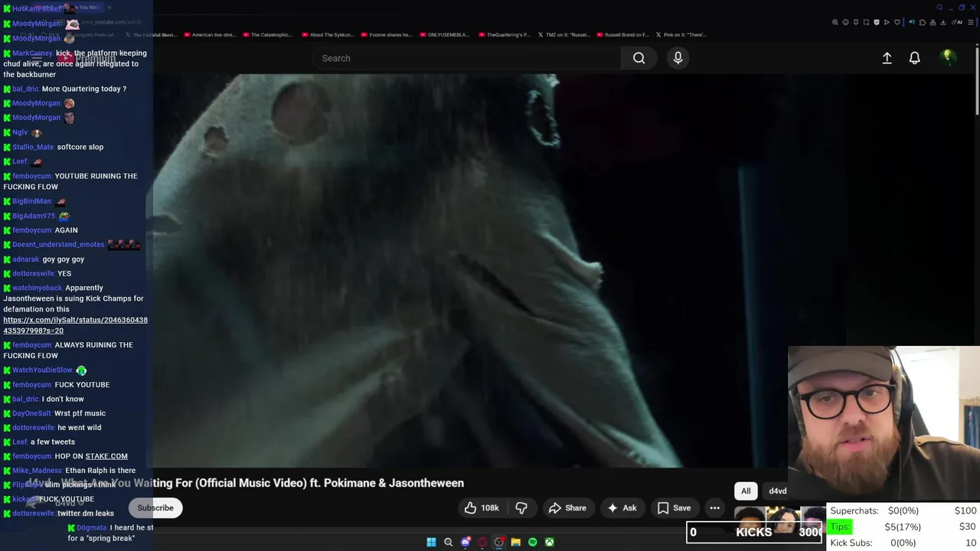Open browser downloads icon
980x551 pixels.
tap(943, 22)
